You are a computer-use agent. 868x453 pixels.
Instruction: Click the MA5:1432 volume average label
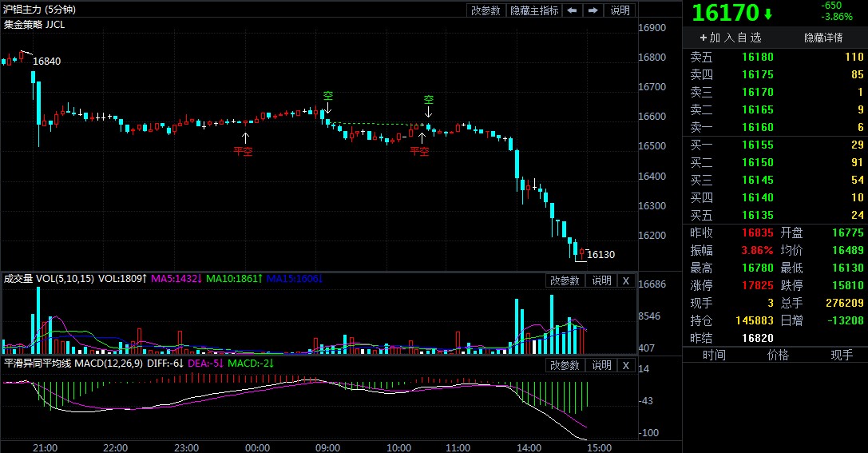tap(175, 279)
